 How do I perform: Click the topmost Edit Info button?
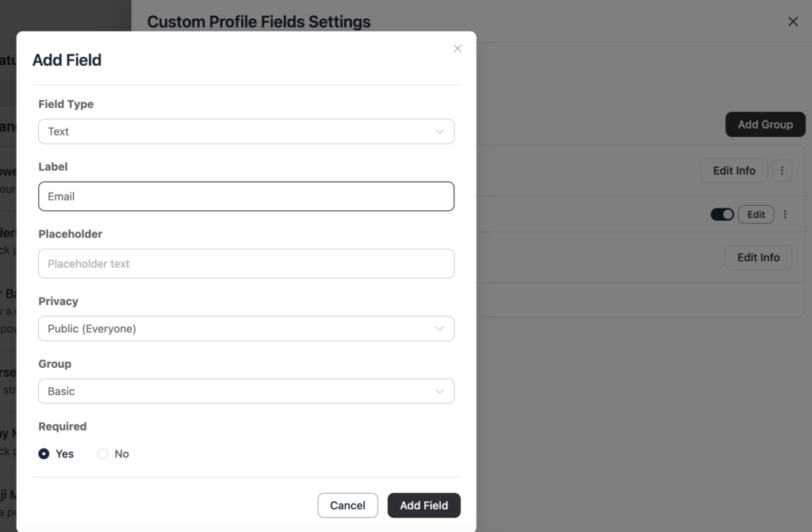[733, 170]
